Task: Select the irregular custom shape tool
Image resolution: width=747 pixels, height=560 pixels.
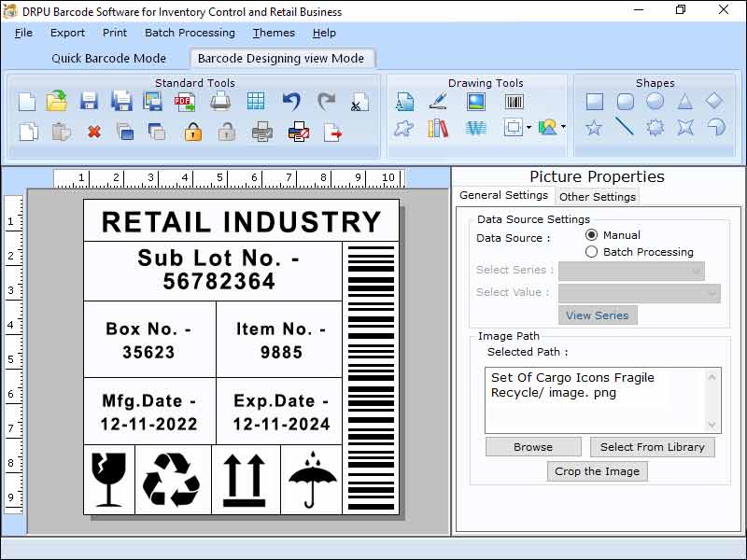Action: pyautogui.click(x=404, y=128)
